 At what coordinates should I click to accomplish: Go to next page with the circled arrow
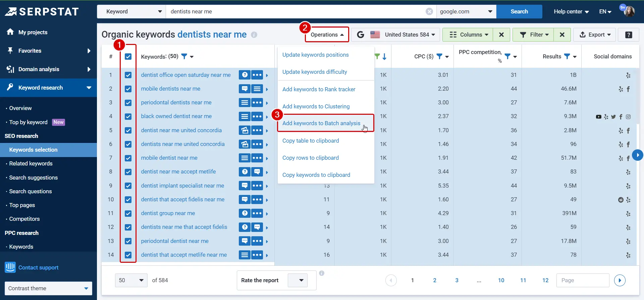click(x=620, y=280)
